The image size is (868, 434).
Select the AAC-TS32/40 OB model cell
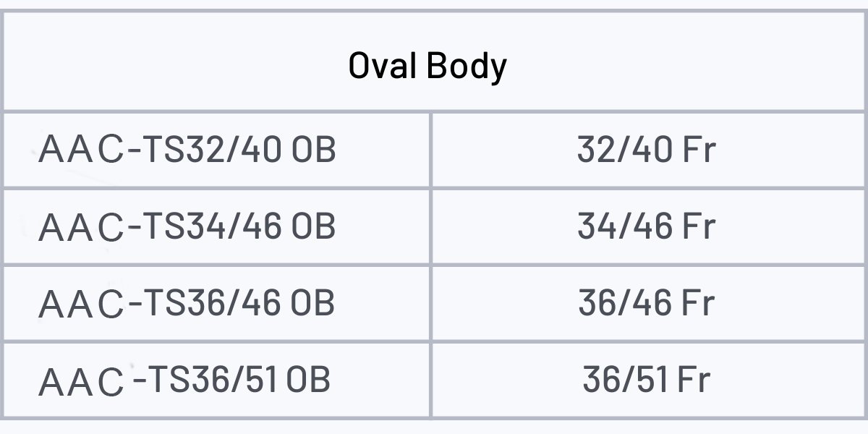click(x=217, y=150)
